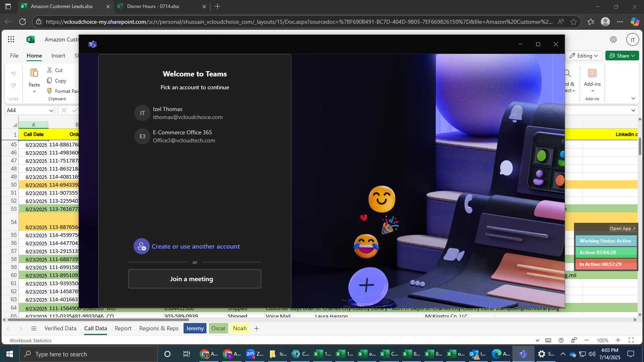Click Create or use another account link
Image resolution: width=644 pixels, height=362 pixels.
(x=187, y=247)
